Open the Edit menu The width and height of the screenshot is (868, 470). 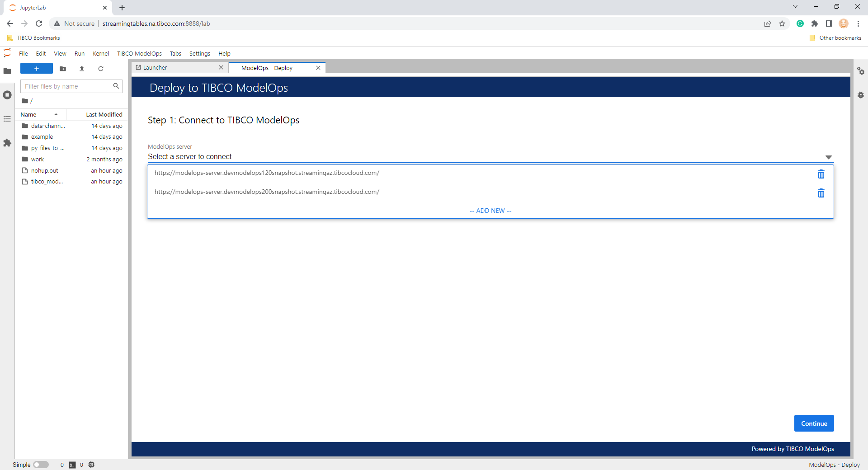click(41, 53)
